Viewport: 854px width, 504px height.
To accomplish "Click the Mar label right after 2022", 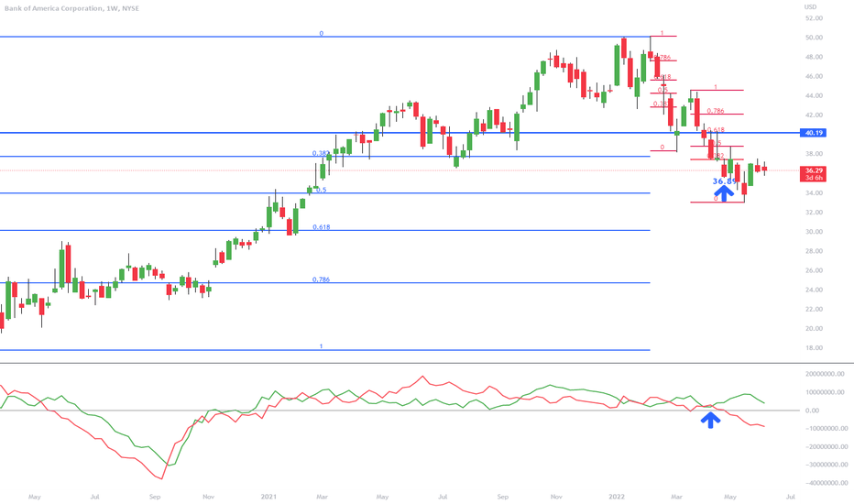I will pyautogui.click(x=676, y=497).
